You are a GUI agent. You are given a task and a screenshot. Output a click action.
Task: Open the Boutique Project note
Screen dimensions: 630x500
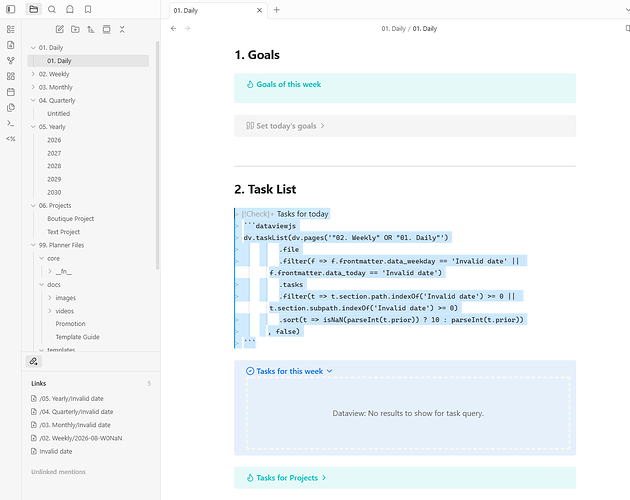coord(70,219)
